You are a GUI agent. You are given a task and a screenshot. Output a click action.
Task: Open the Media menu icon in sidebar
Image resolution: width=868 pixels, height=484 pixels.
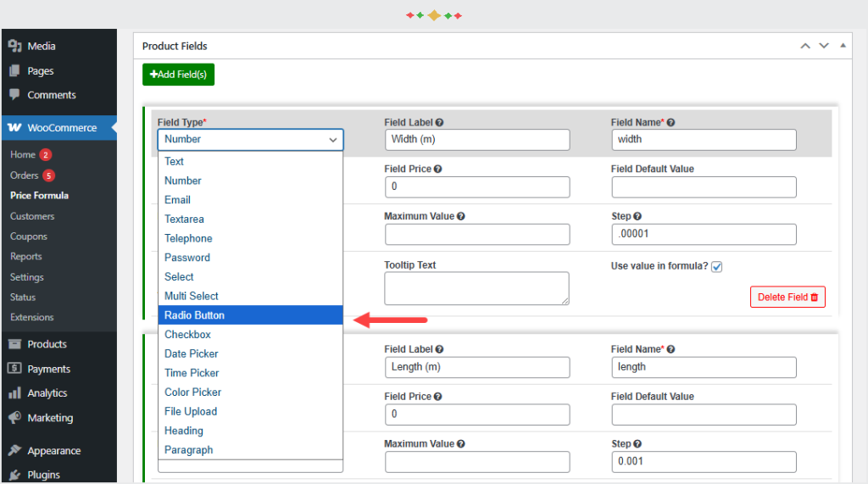pyautogui.click(x=15, y=46)
